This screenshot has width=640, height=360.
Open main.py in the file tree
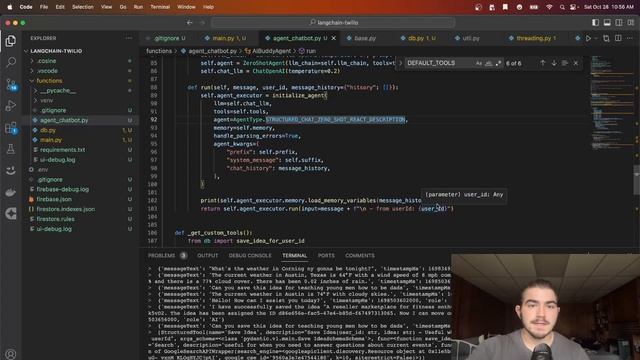tap(81, 140)
